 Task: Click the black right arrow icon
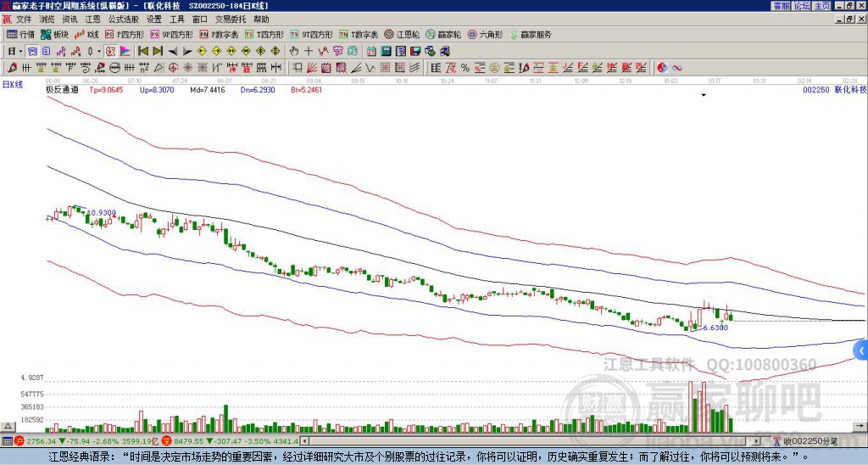(x=187, y=51)
